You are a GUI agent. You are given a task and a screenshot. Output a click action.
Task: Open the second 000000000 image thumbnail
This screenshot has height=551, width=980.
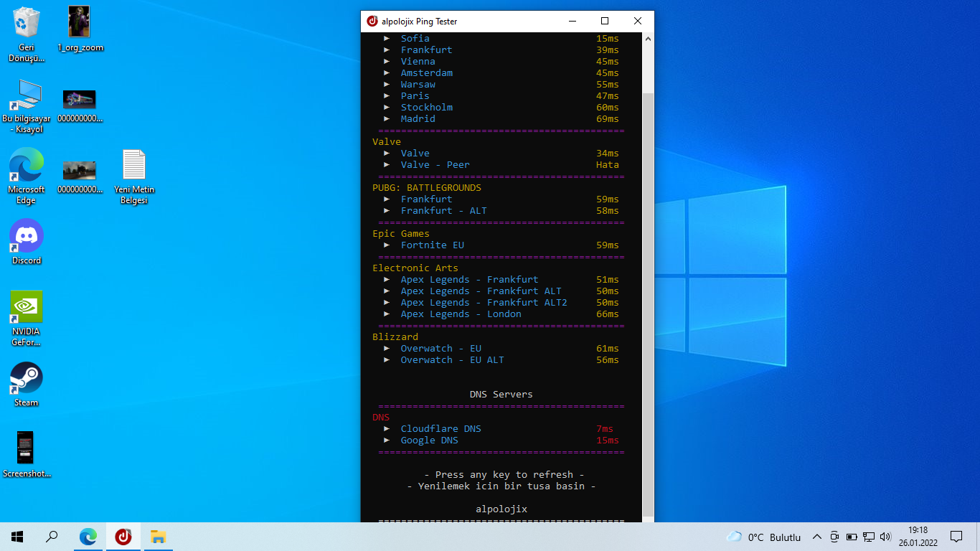(80, 176)
